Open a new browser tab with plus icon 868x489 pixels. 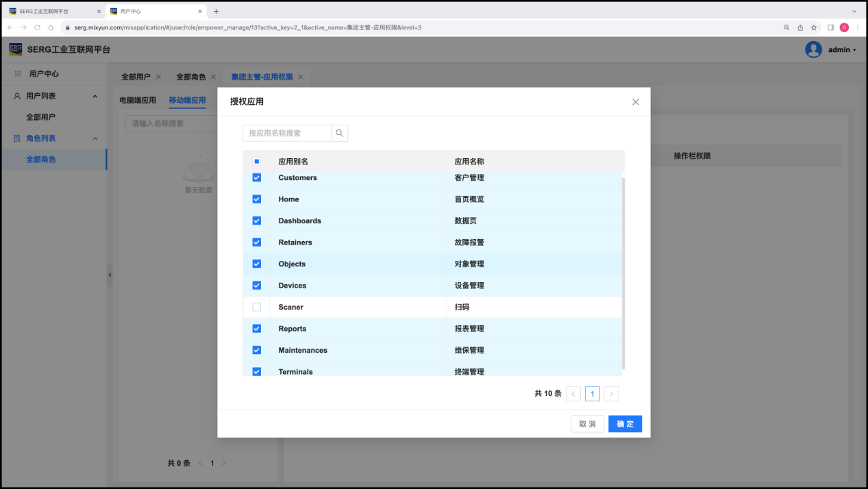click(216, 11)
